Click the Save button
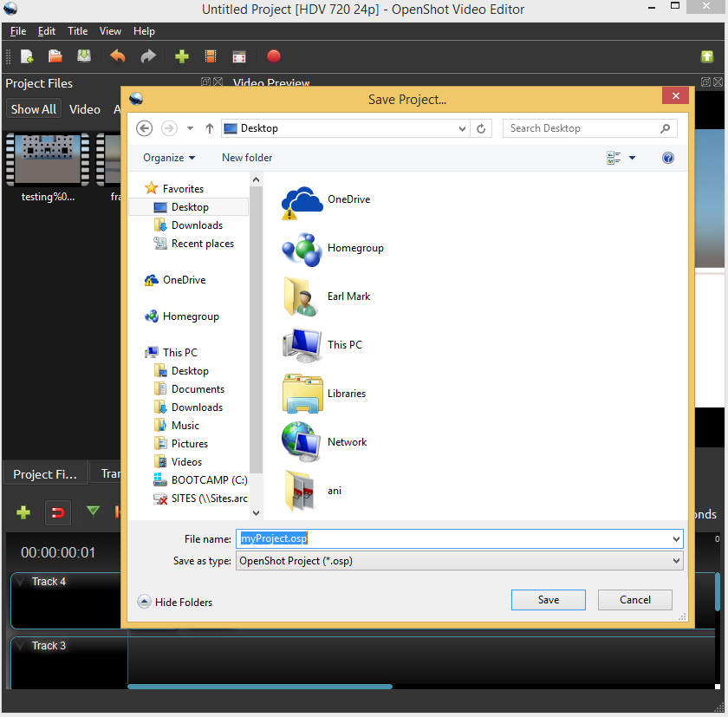728x717 pixels. [549, 600]
